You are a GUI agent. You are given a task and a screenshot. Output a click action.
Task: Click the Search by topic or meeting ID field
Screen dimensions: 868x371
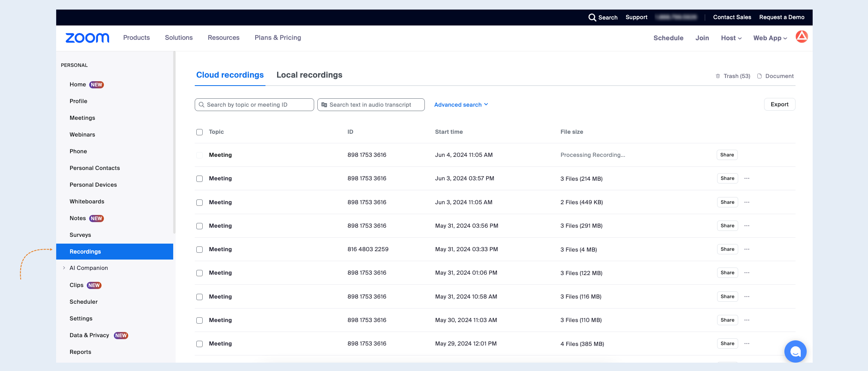[x=254, y=105]
